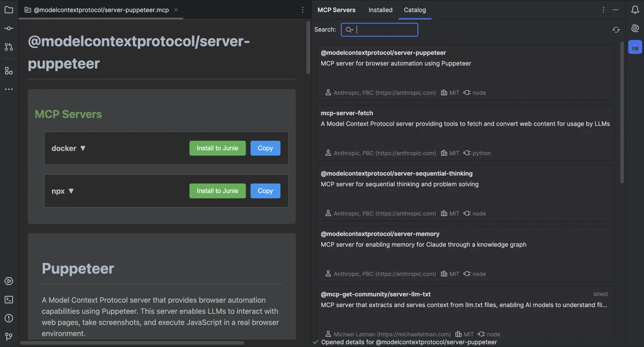
Task: Open the Problems tool window icon
Action: point(9,318)
